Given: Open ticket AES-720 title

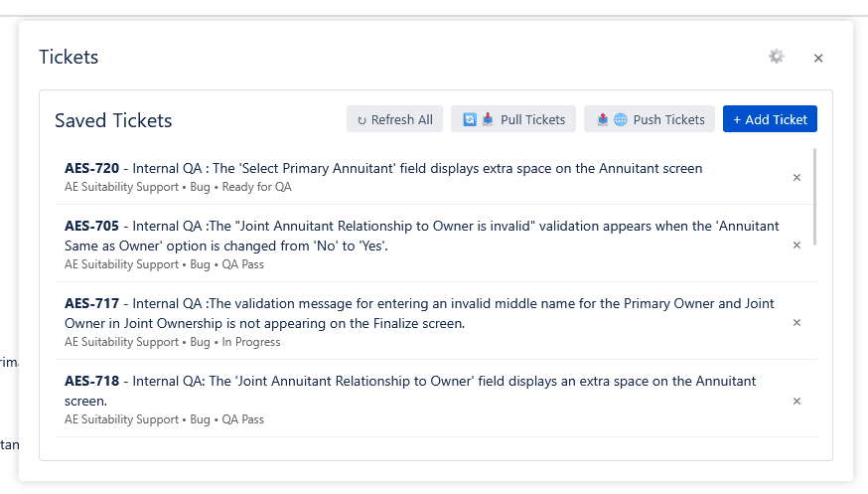Looking at the screenshot, I should pyautogui.click(x=383, y=168).
